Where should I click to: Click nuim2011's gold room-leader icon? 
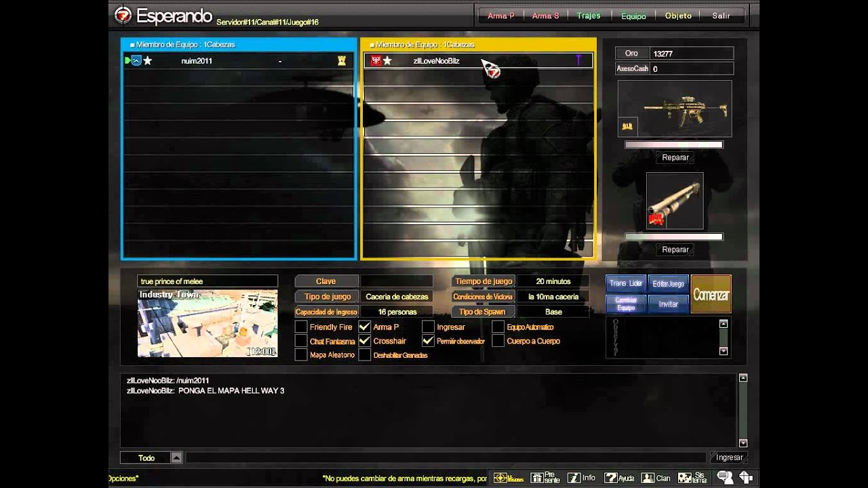342,61
